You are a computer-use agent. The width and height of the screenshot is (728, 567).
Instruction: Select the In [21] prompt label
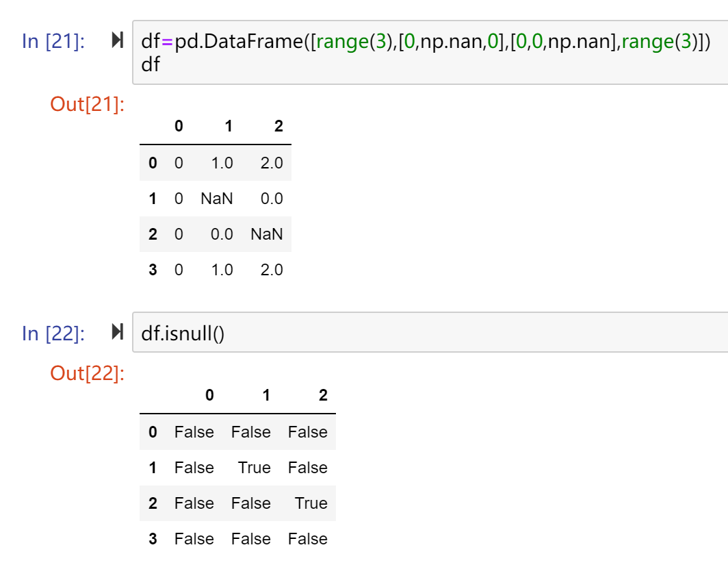pyautogui.click(x=53, y=41)
